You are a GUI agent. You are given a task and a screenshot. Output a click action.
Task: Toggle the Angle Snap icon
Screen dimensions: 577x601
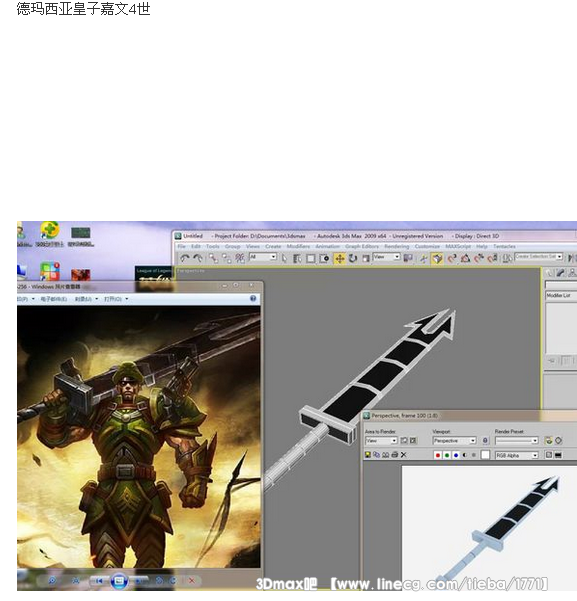pos(465,259)
